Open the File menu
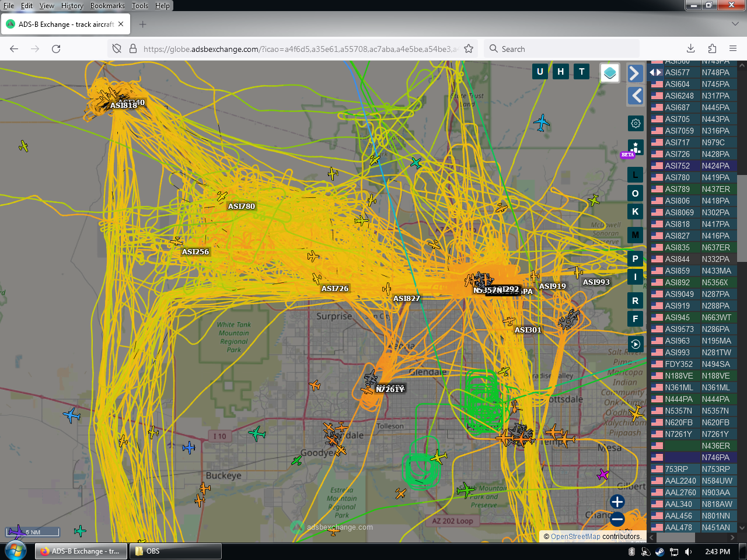Viewport: 747px width, 560px height. point(9,6)
